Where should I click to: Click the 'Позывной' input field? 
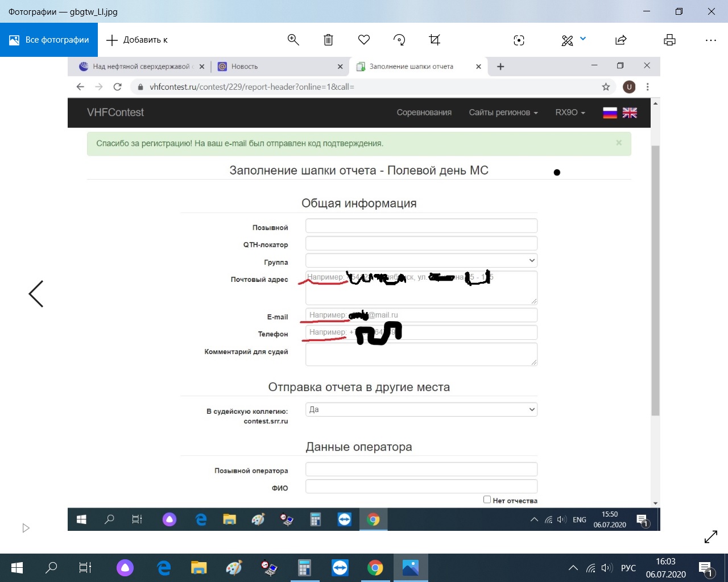(x=421, y=226)
